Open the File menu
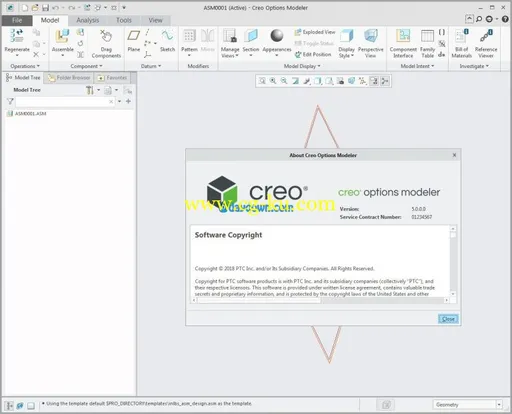This screenshot has width=512, height=414. (x=17, y=20)
